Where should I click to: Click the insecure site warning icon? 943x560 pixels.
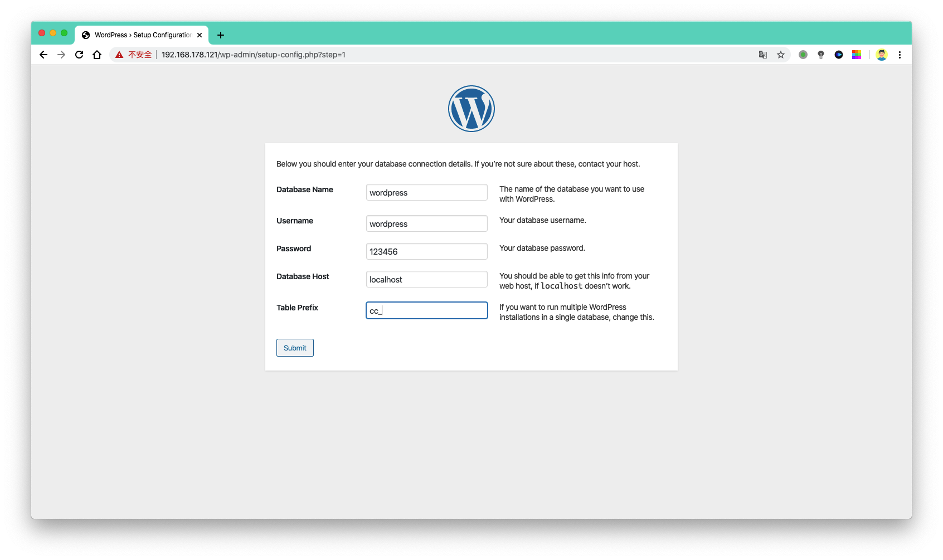click(x=119, y=55)
